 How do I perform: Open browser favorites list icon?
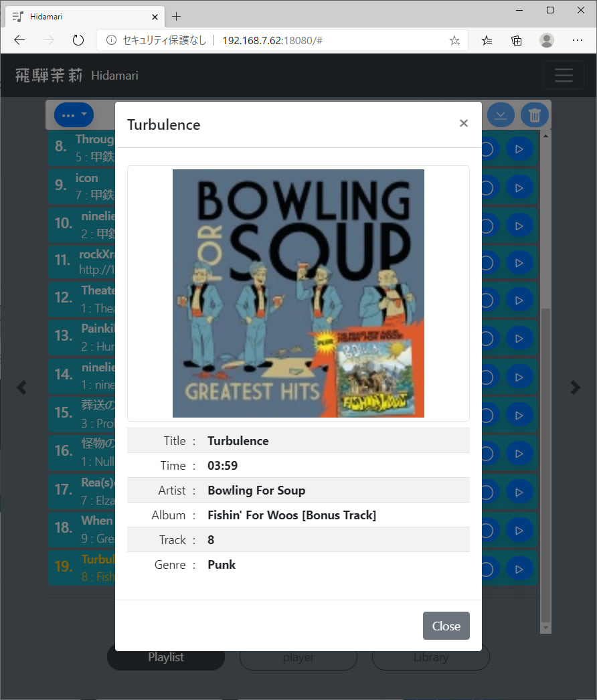(487, 41)
